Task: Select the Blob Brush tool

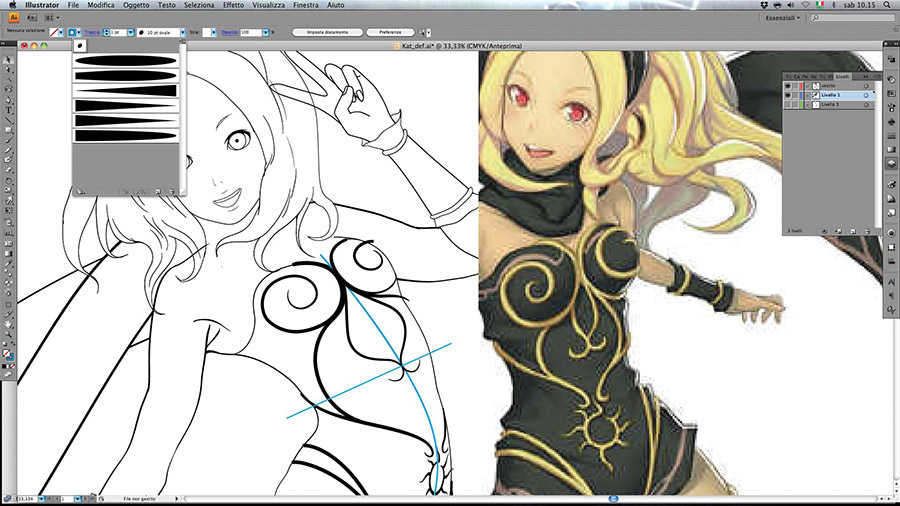Action: (x=8, y=159)
